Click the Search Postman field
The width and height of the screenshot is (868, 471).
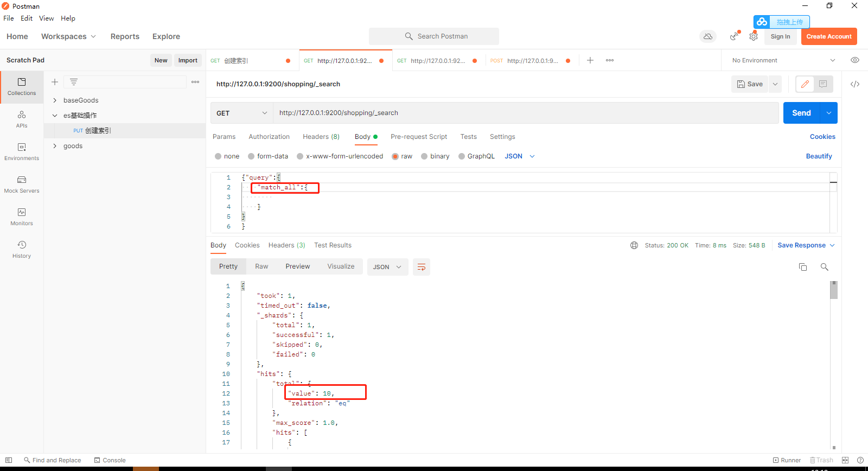(434, 36)
